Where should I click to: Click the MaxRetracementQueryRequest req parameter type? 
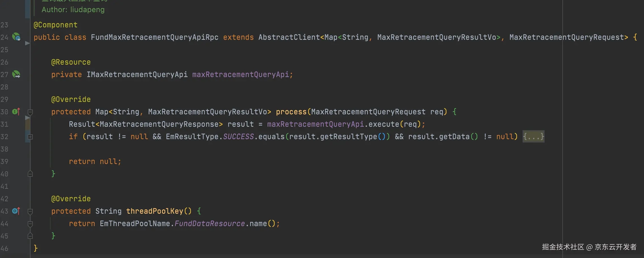click(x=368, y=112)
